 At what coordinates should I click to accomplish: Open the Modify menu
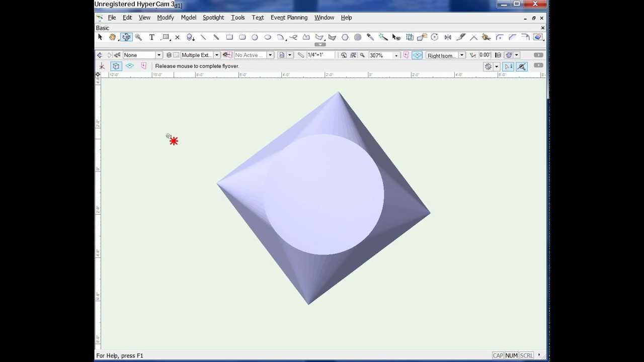(166, 18)
